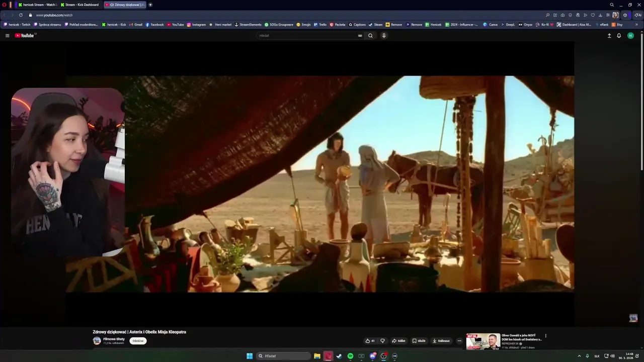
Task: Open Opera Aria AI button
Action: point(637,15)
